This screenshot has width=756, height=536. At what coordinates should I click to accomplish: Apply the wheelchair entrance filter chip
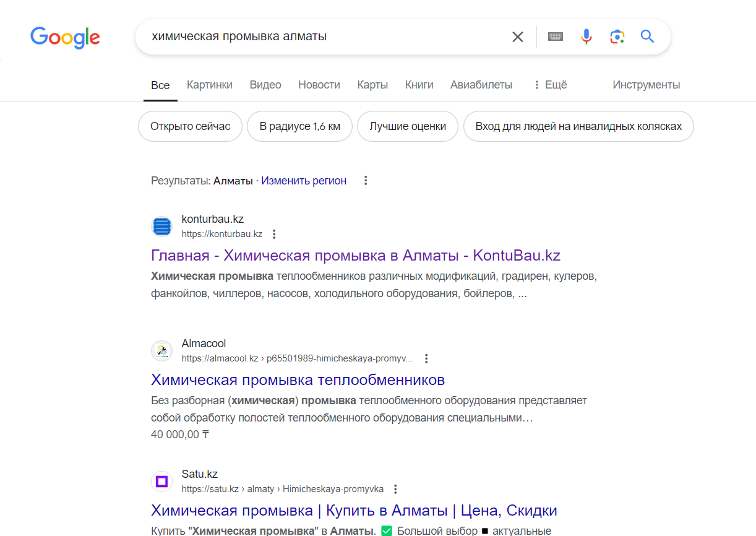(x=578, y=127)
